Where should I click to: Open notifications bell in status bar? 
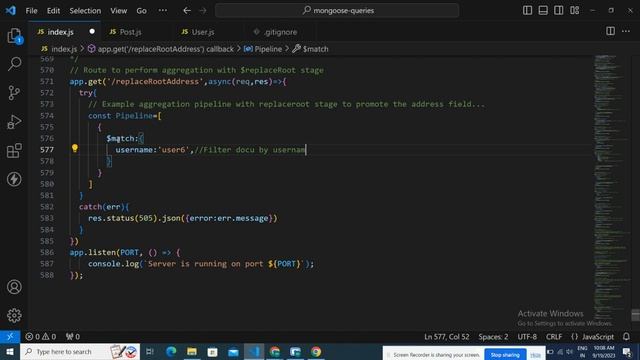tap(626, 337)
